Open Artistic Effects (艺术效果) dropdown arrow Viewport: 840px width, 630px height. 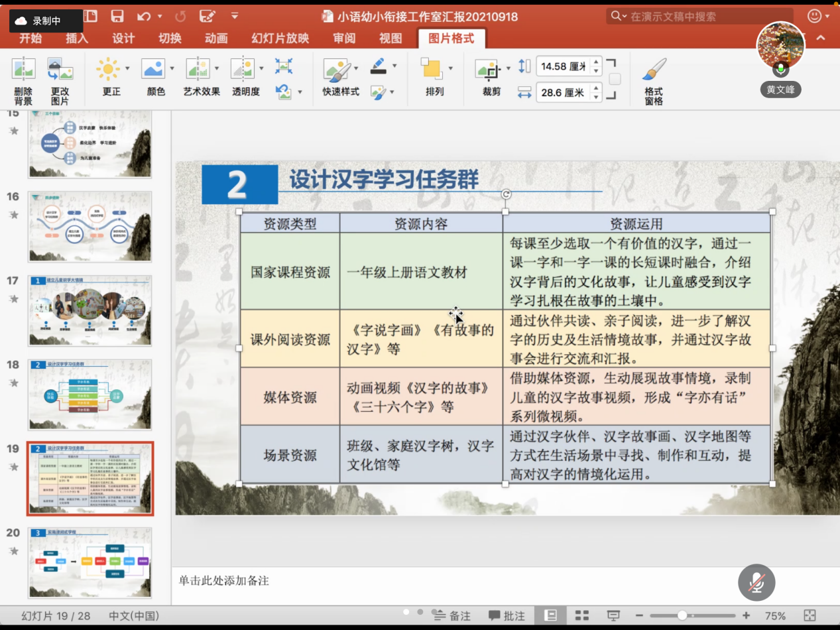tap(217, 68)
